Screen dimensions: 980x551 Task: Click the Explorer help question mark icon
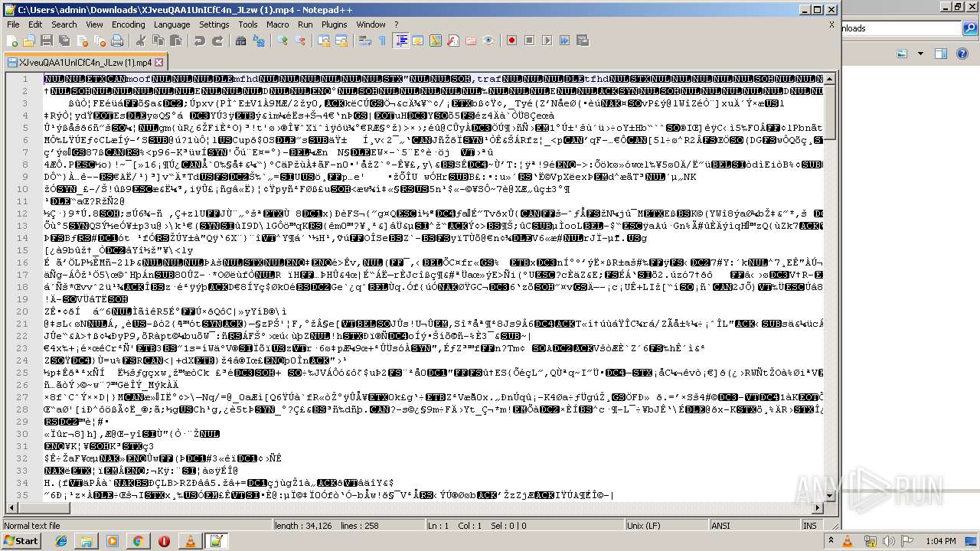click(961, 54)
